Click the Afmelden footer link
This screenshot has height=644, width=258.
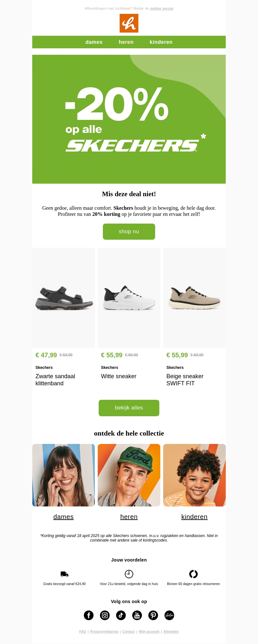point(171,632)
